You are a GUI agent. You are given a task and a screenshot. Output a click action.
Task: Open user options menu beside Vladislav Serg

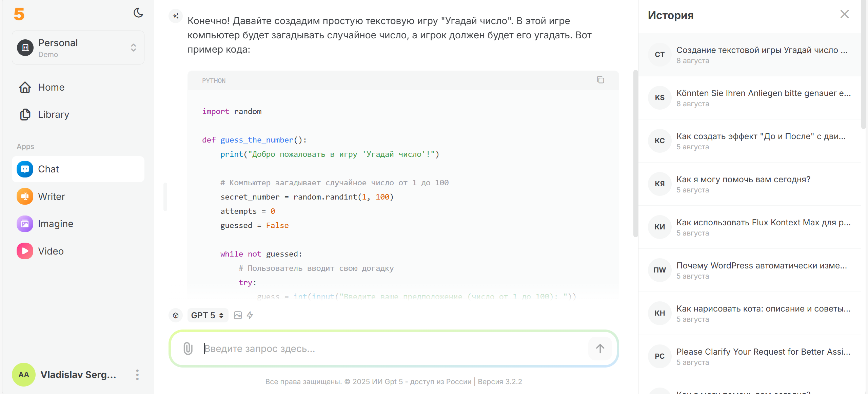pos(137,375)
